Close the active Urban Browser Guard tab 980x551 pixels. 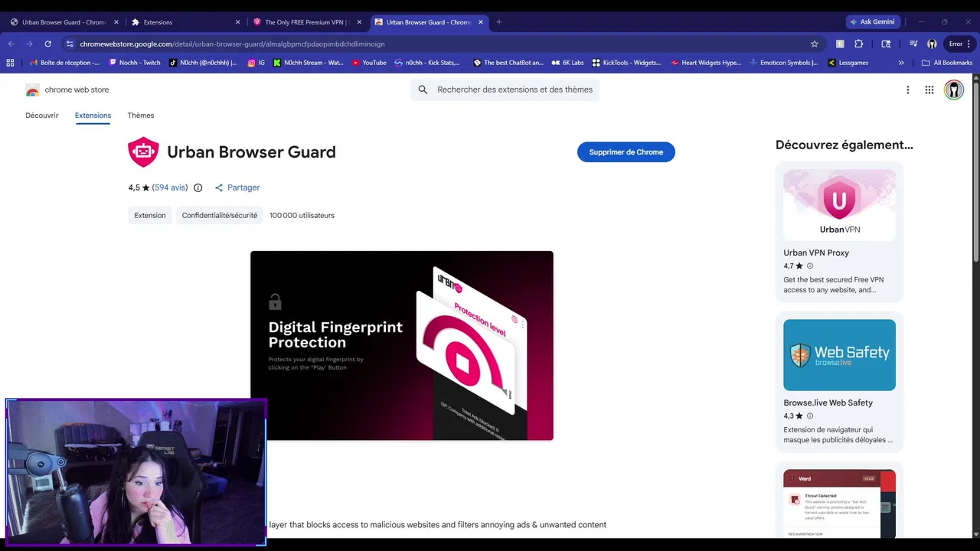click(x=481, y=22)
